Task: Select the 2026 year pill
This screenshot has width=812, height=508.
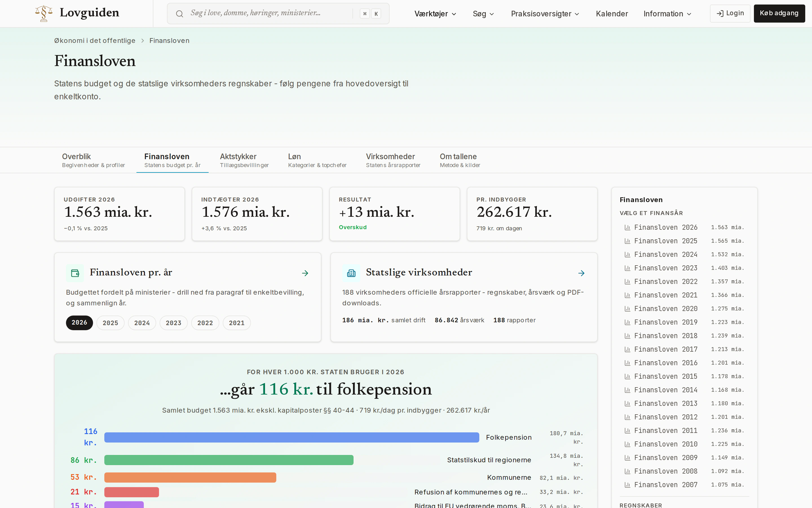Action: (79, 323)
